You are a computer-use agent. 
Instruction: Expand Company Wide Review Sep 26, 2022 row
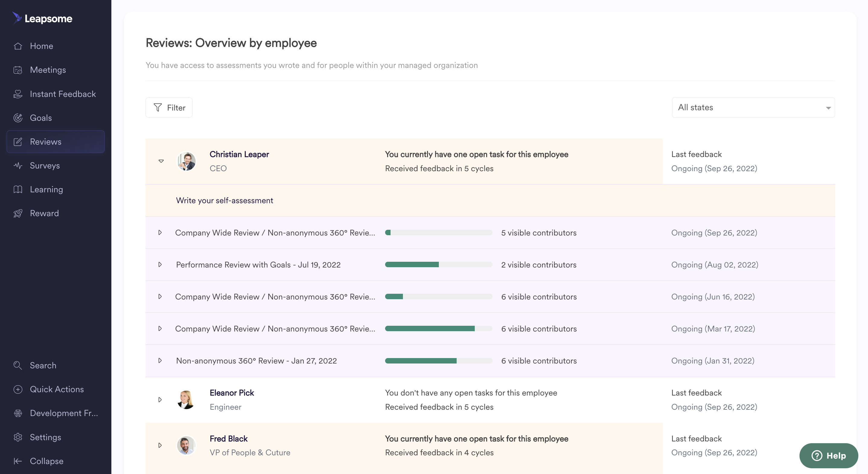pos(160,232)
